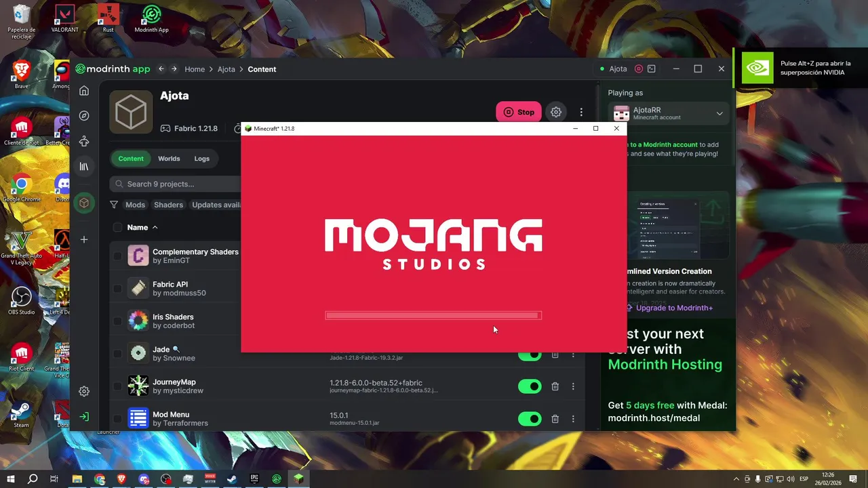The width and height of the screenshot is (868, 488).
Task: Filter content by Shaders
Action: point(168,205)
